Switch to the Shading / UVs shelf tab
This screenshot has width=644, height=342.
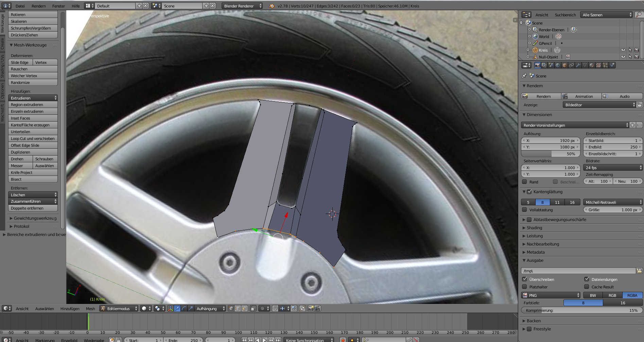(2, 66)
